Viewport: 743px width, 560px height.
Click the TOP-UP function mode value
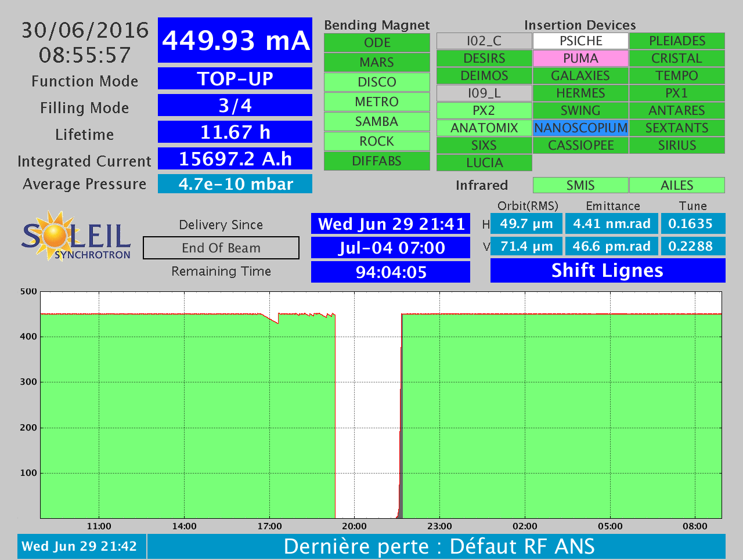coord(235,78)
